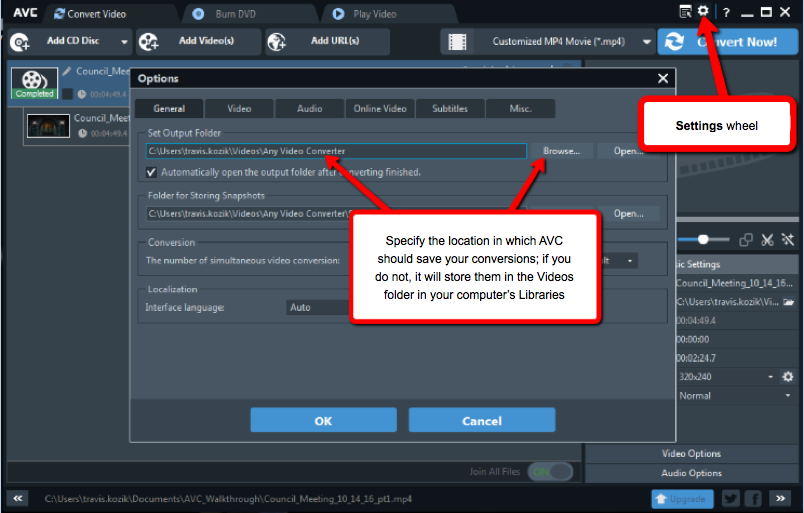Click the Council_Meeting_10_14_16 item name field
The height and width of the screenshot is (513, 804).
point(734,283)
